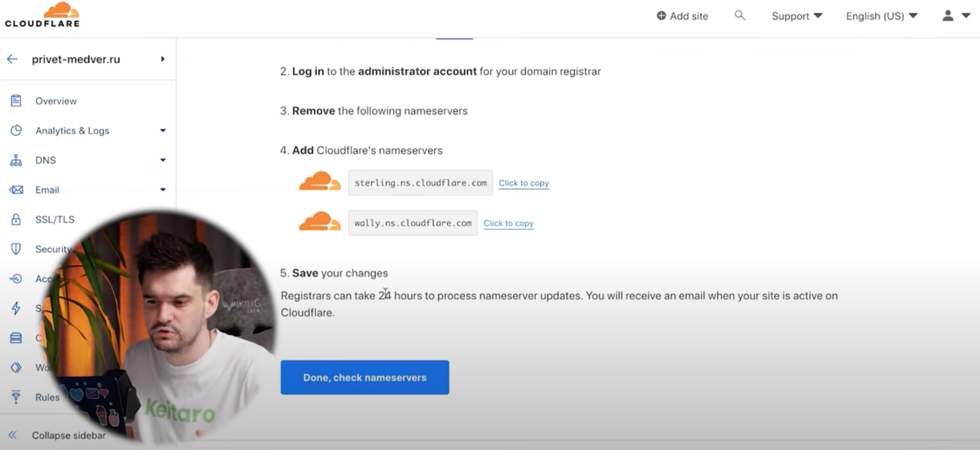
Task: Click the privet-medver.ru domain expander
Action: [x=162, y=59]
